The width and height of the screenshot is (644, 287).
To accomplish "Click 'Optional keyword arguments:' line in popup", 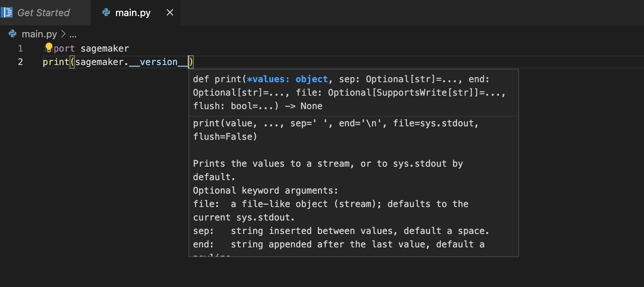I will pyautogui.click(x=266, y=191).
